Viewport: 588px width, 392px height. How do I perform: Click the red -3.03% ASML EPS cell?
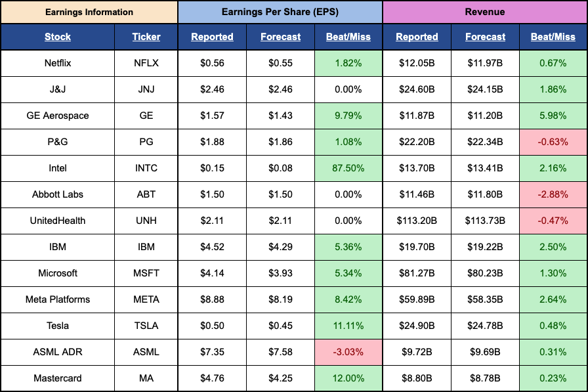coord(348,352)
